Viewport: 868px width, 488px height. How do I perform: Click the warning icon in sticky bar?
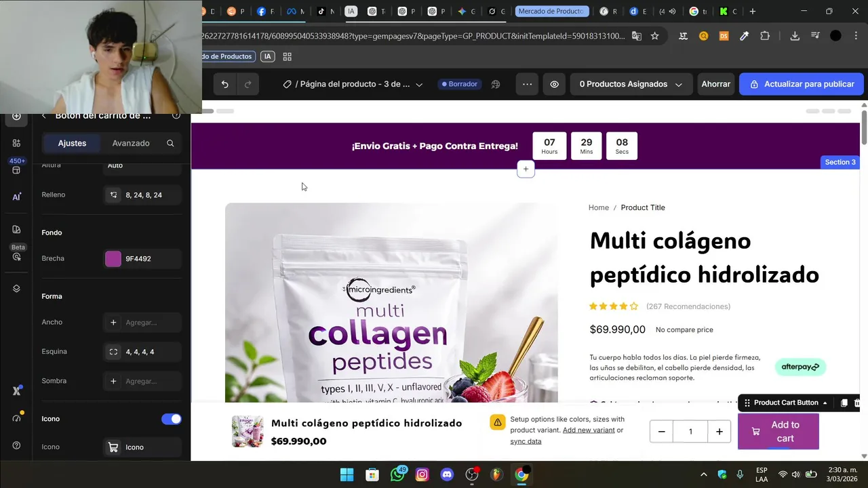[x=498, y=422]
